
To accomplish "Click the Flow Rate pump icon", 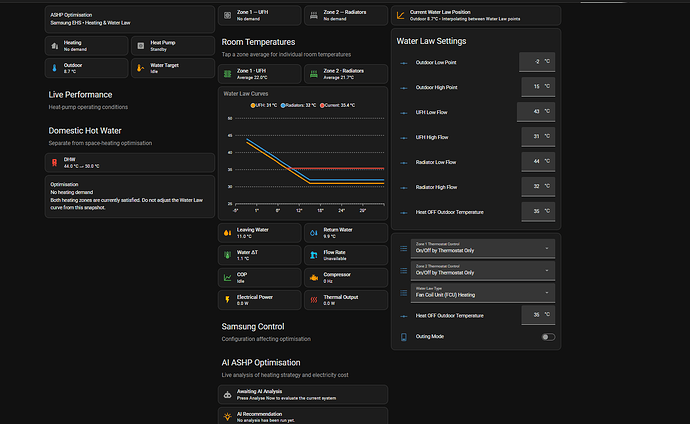I will click(x=314, y=255).
